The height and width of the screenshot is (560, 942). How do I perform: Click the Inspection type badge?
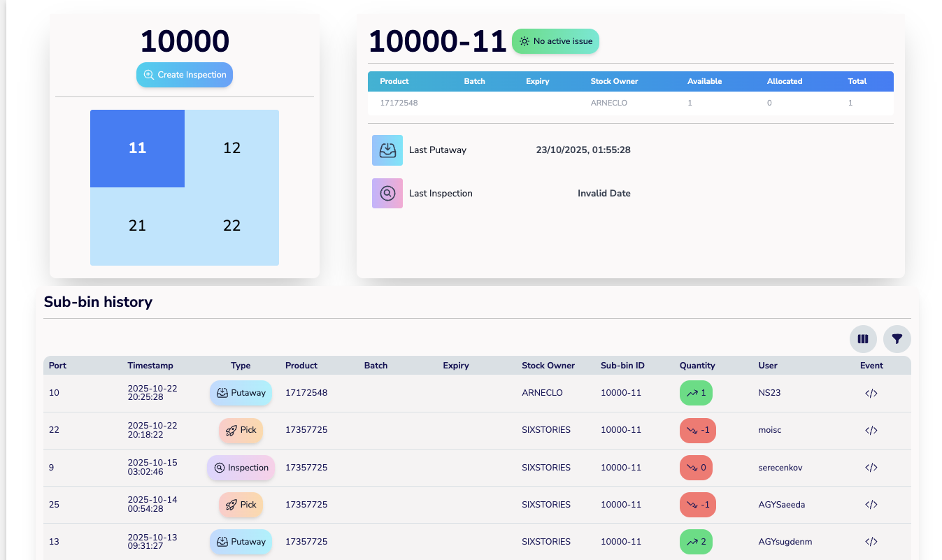[241, 468]
